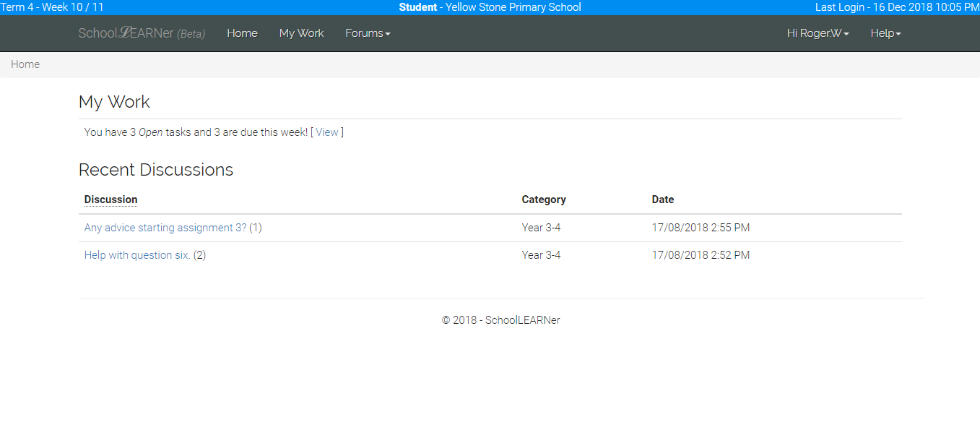This screenshot has width=980, height=446.
Task: Sort by the Discussion column header
Action: point(110,200)
